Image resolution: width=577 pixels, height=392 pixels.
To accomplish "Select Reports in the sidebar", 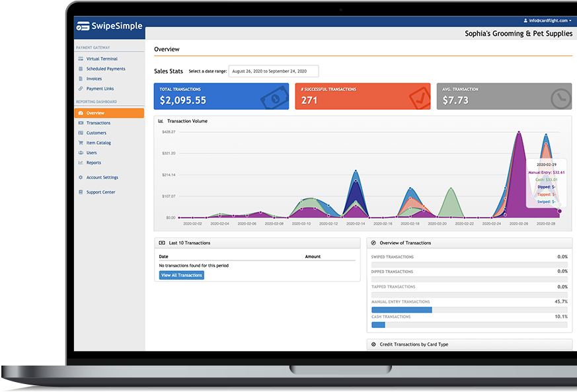I will pyautogui.click(x=93, y=163).
